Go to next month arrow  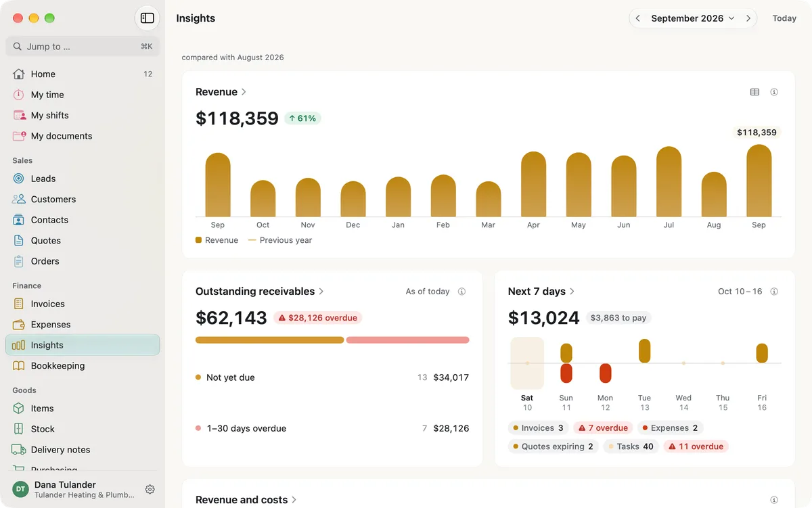click(x=748, y=18)
